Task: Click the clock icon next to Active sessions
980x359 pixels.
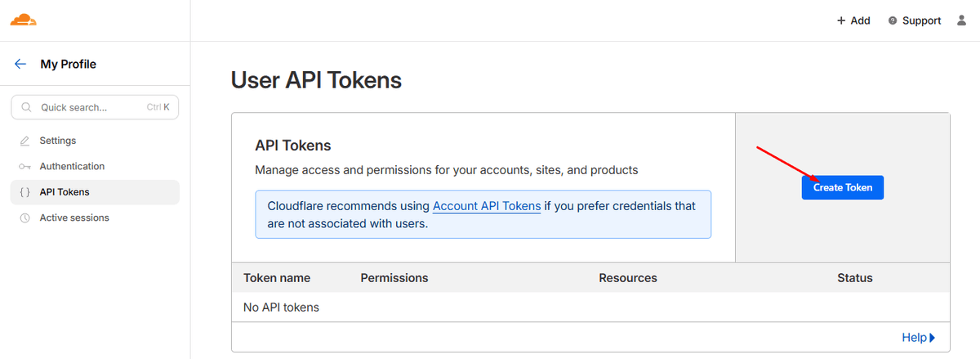Action: pos(24,218)
